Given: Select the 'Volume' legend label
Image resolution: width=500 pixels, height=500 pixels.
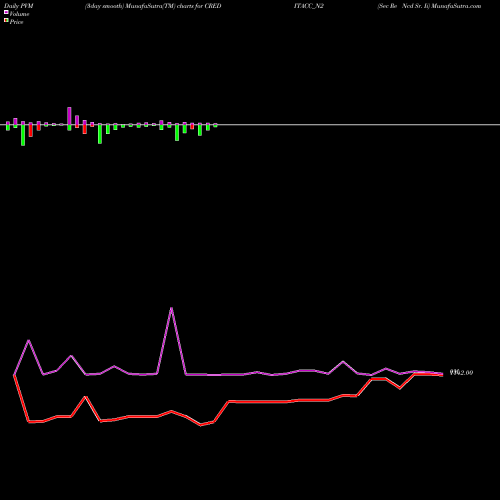Looking at the screenshot, I should 19,14.
